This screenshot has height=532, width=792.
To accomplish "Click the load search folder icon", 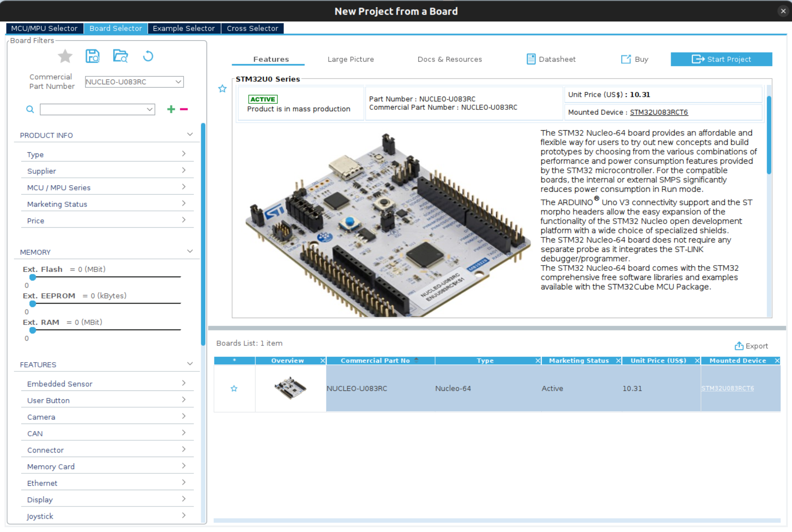I will pos(120,56).
